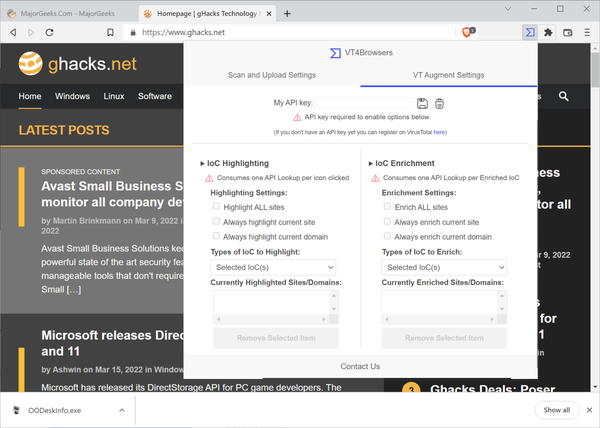Collapse the IoC Enrichment section

(401, 163)
